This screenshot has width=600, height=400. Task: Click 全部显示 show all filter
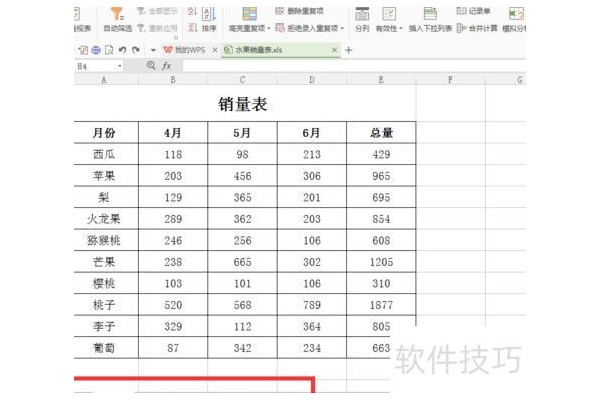point(157,11)
